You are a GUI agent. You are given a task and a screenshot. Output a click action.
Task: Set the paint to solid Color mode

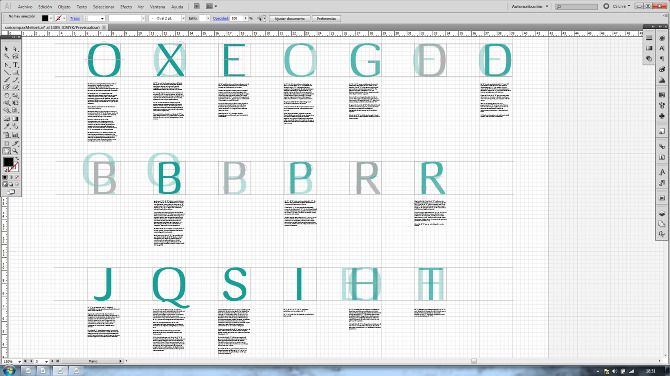[x=6, y=177]
